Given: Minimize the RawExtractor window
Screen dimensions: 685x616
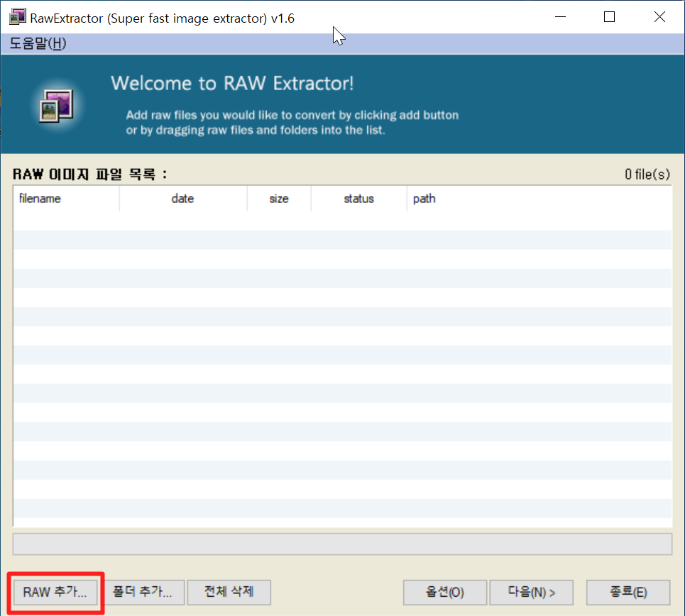Looking at the screenshot, I should click(x=561, y=17).
